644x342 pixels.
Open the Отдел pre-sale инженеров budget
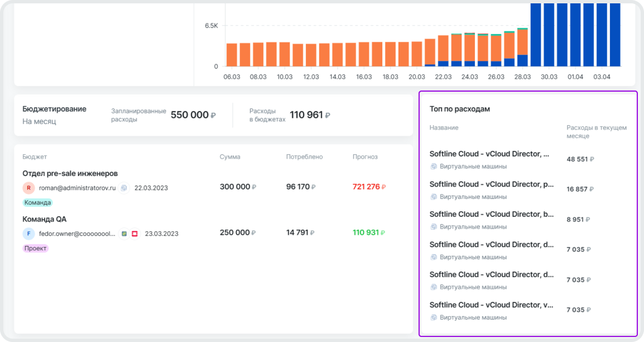(70, 174)
